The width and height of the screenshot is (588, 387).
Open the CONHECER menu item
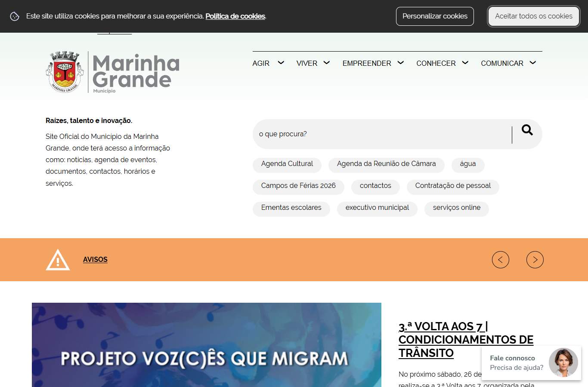(436, 63)
